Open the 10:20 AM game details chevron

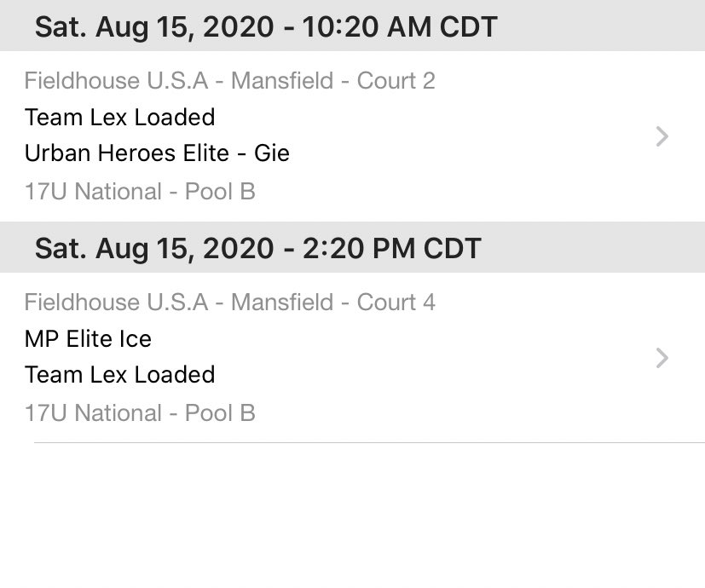coord(662,136)
